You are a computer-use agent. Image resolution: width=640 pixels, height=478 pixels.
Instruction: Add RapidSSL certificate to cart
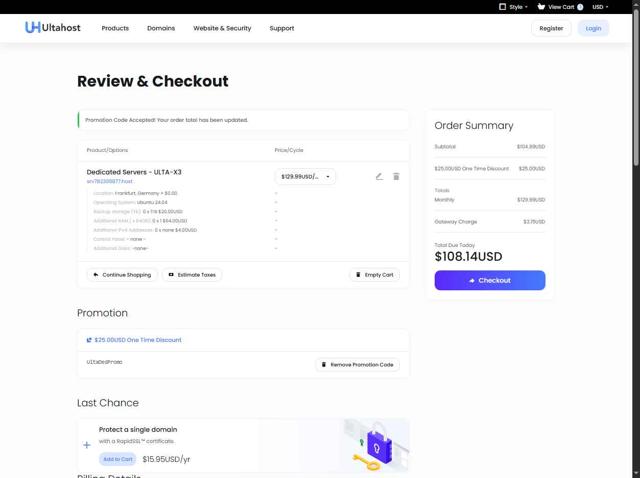tap(118, 459)
